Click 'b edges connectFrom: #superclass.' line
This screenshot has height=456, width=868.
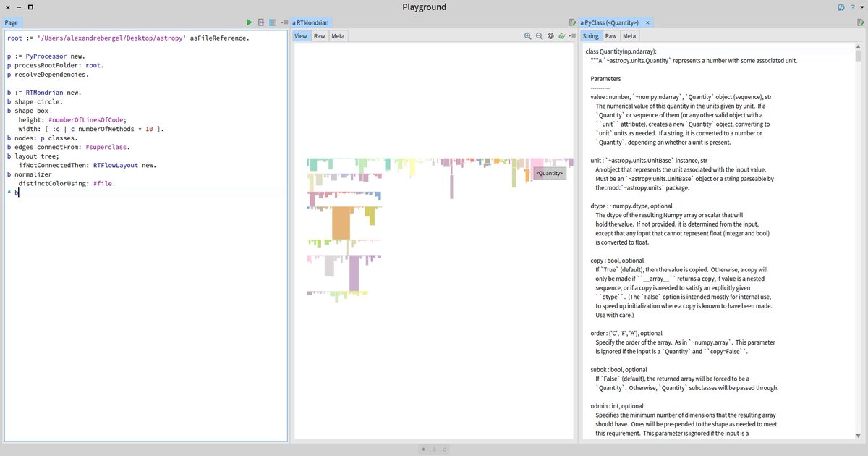point(68,148)
